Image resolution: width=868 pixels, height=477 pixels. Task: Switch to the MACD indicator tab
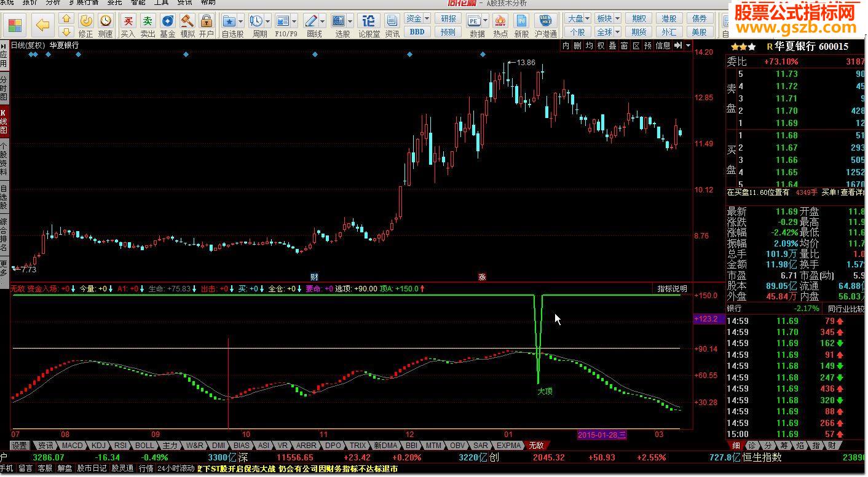(72, 446)
